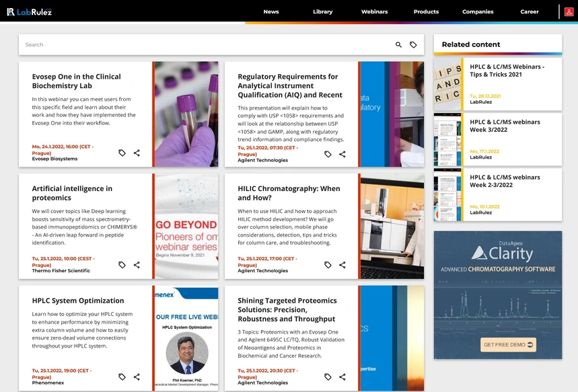578x392 pixels.
Task: Click the Tips and Tricks thumbnail image
Action: (447, 84)
